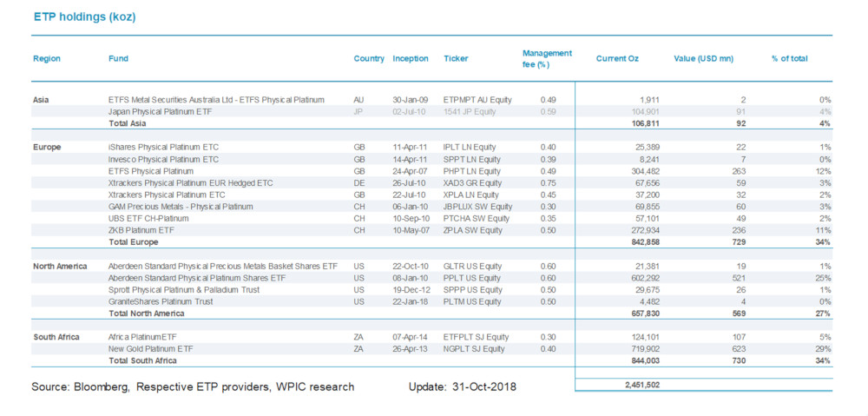This screenshot has height=416, width=868.
Task: Select ticker 'ZPLA SW Equity'
Action: (x=473, y=230)
